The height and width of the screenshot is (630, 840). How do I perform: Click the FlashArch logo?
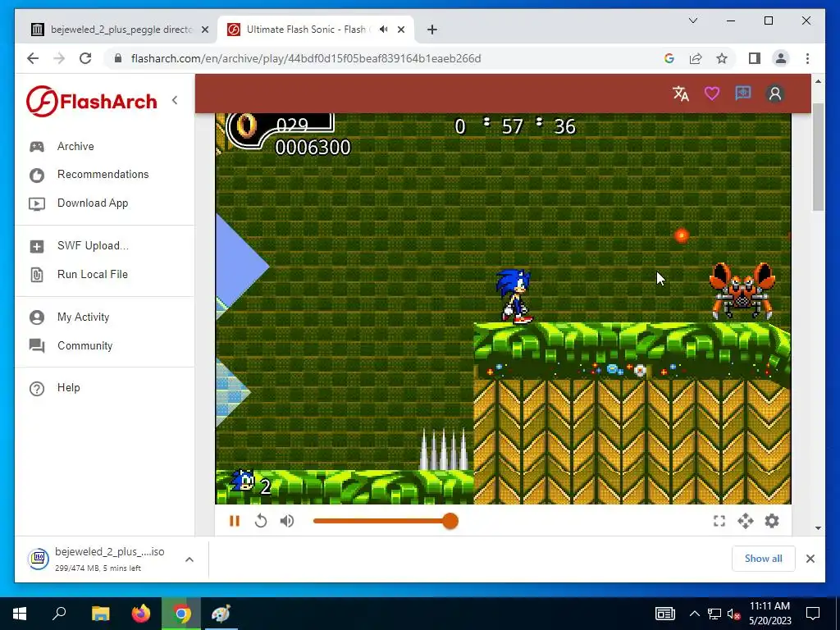point(92,101)
